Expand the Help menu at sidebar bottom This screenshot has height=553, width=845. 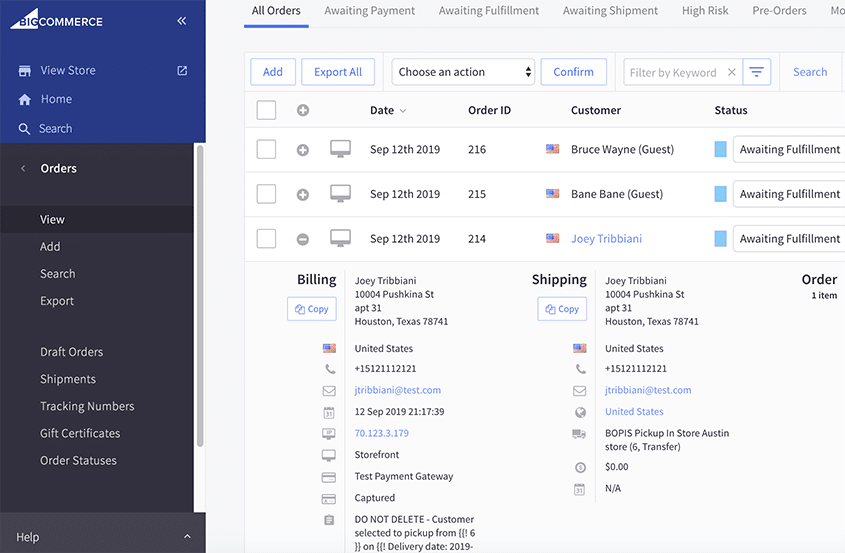(187, 537)
